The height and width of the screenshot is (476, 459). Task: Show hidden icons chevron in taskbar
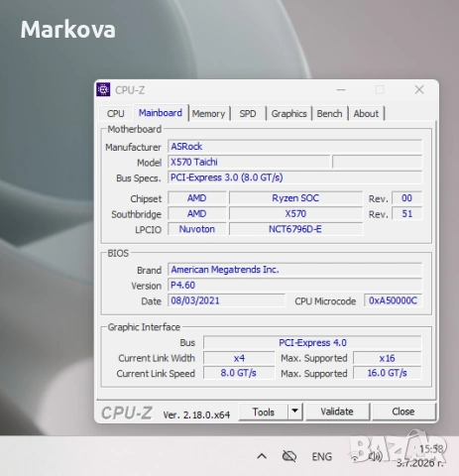point(262,456)
